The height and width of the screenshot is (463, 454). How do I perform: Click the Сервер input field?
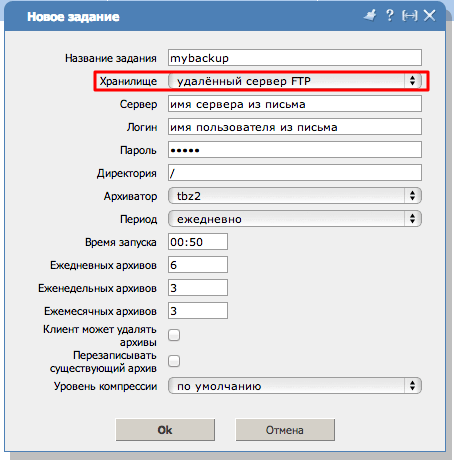[x=295, y=104]
